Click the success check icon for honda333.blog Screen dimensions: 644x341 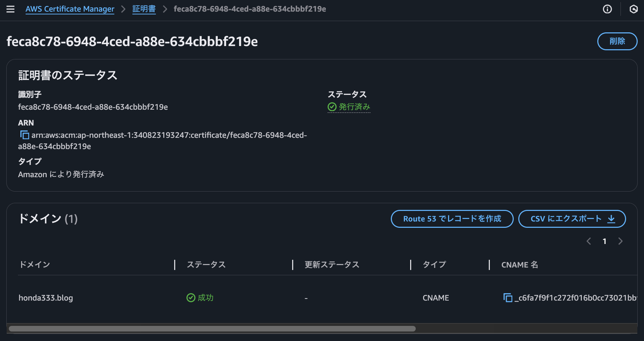pos(190,298)
